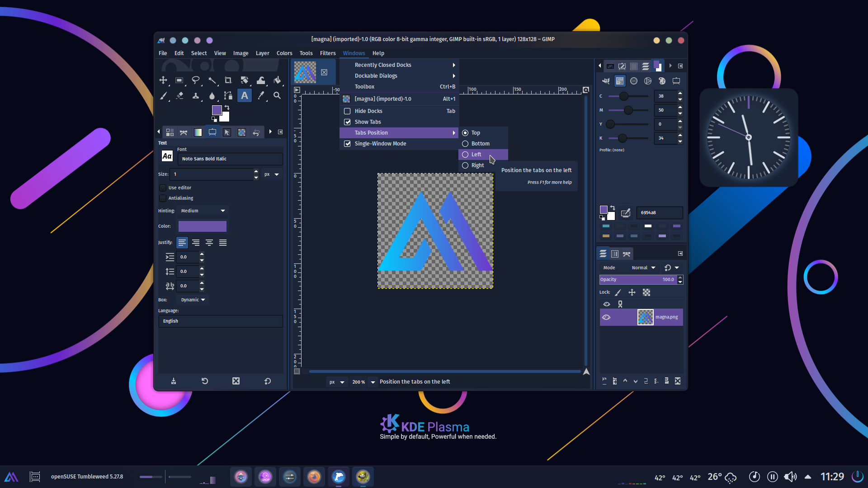868x488 pixels.
Task: Select the Bucket Fill tool
Action: click(277, 80)
